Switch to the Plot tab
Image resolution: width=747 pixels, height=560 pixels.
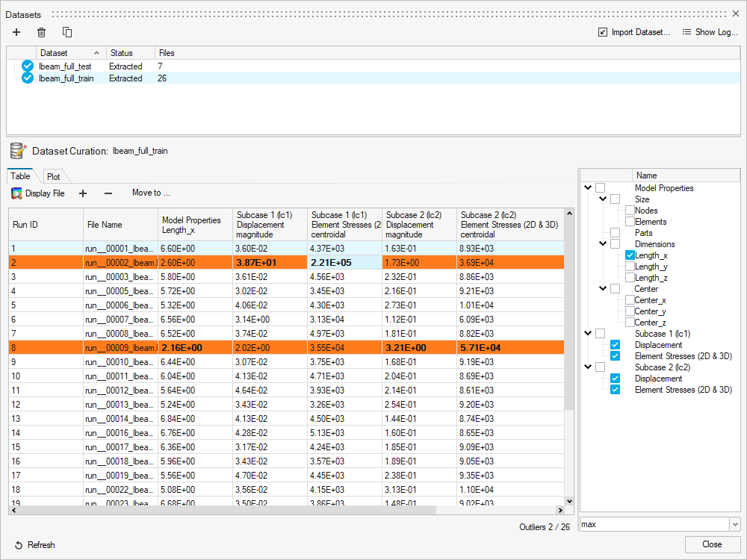54,177
